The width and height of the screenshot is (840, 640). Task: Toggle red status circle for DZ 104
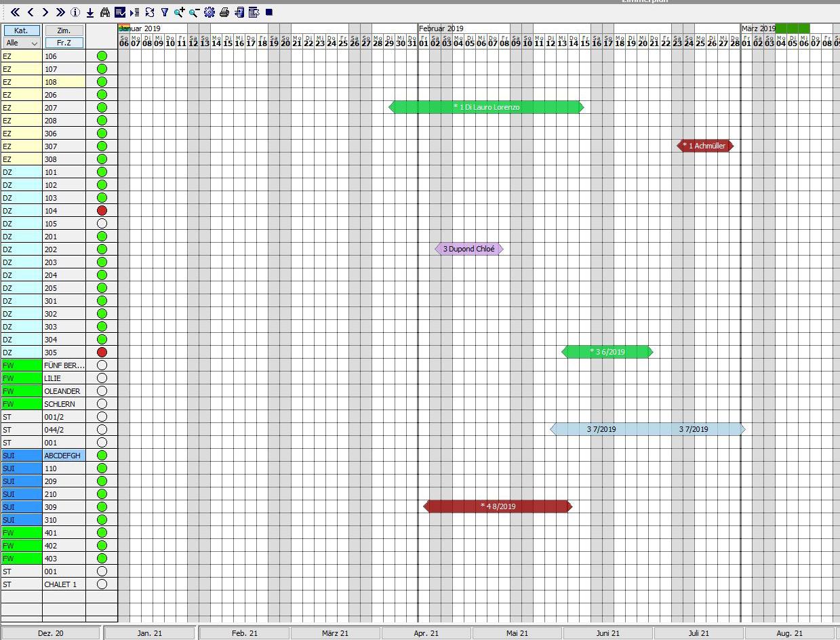click(102, 211)
